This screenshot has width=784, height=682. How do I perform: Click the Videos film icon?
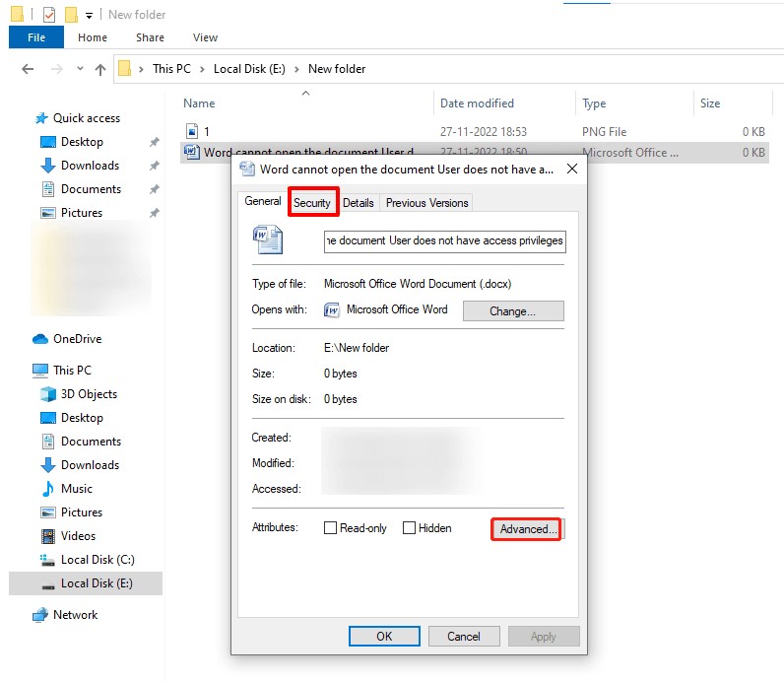click(x=48, y=536)
